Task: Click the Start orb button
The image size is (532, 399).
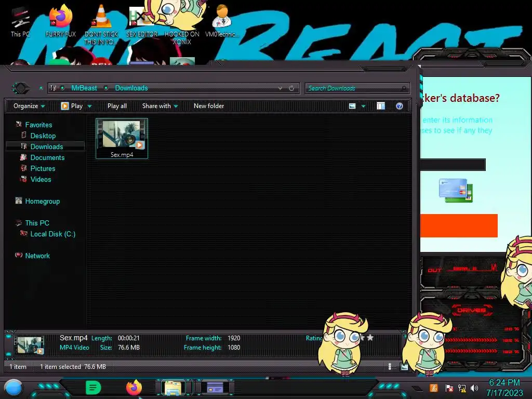Action: click(x=14, y=388)
